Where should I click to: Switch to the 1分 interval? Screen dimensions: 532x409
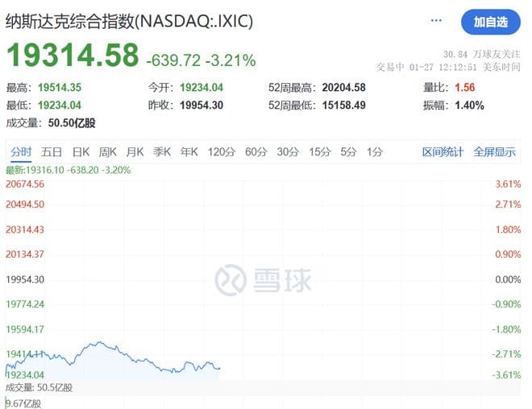point(374,151)
